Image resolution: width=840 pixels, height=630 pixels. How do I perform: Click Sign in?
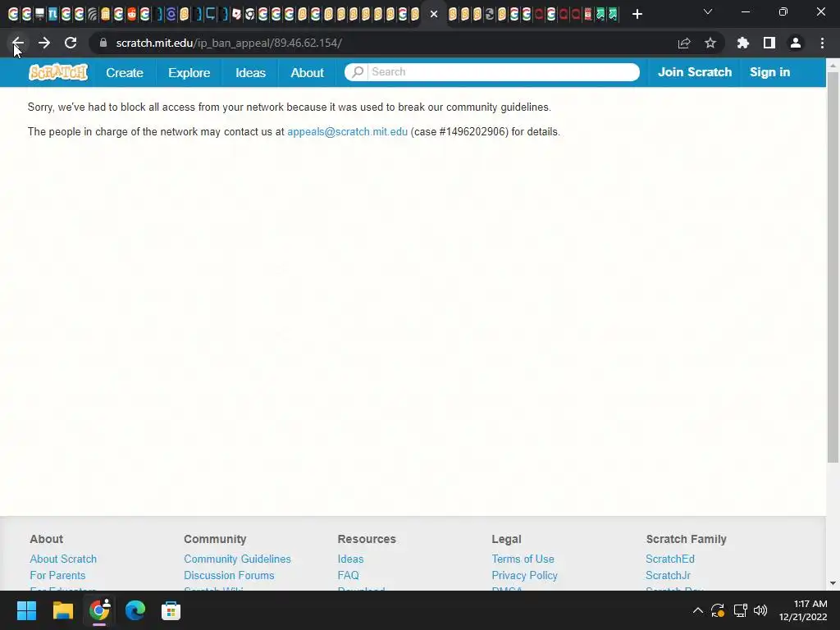click(x=769, y=72)
